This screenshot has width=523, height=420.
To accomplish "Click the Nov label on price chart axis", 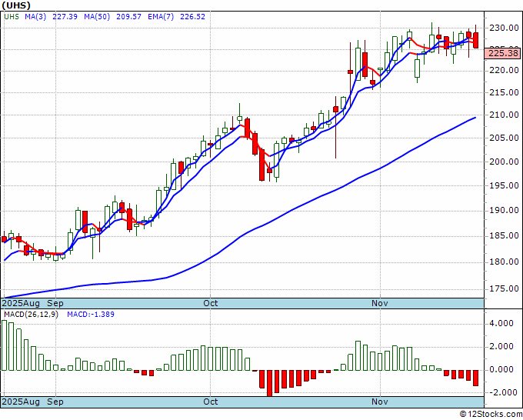I will (380, 304).
